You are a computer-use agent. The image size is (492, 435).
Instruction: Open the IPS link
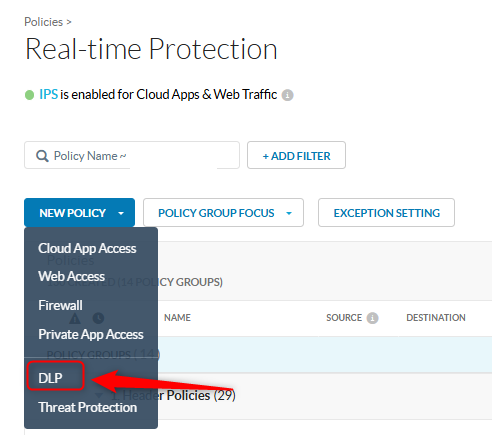click(49, 94)
